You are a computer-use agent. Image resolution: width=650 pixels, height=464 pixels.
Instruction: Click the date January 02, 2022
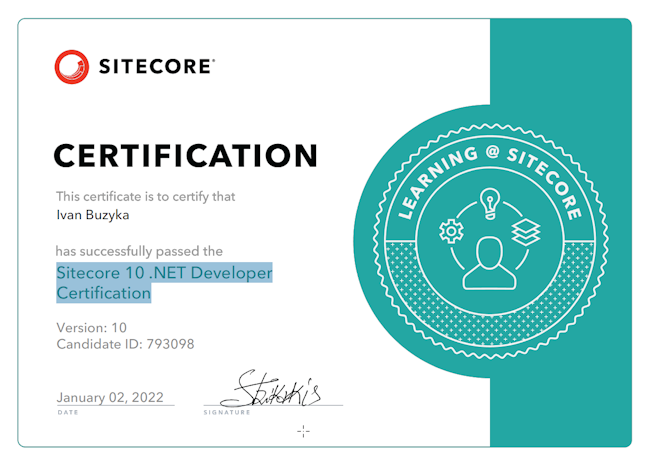(x=110, y=397)
